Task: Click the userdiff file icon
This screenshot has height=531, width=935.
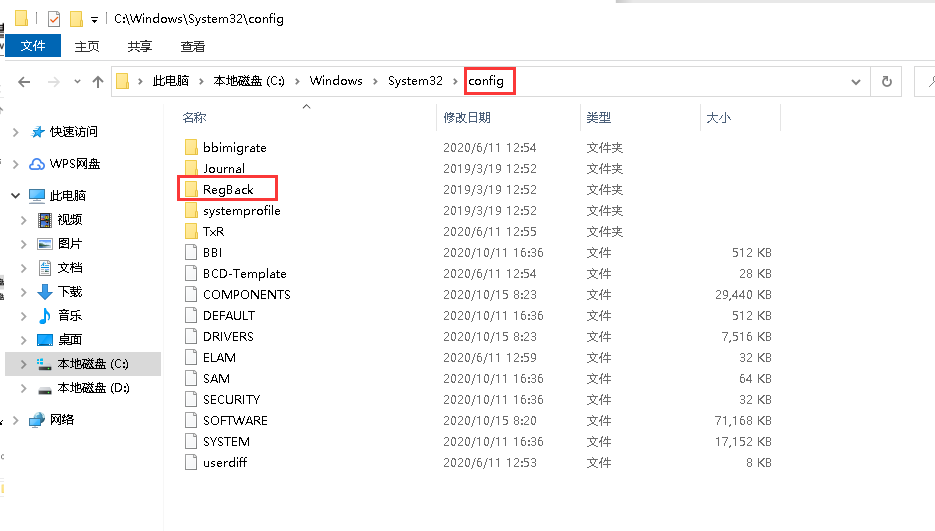Action: click(191, 462)
